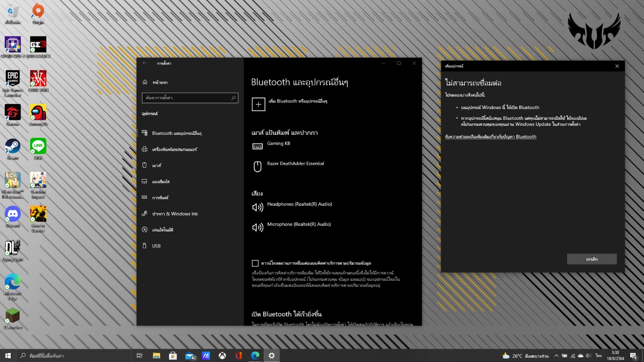Open notification center on taskbar
The image size is (644, 362).
634,356
